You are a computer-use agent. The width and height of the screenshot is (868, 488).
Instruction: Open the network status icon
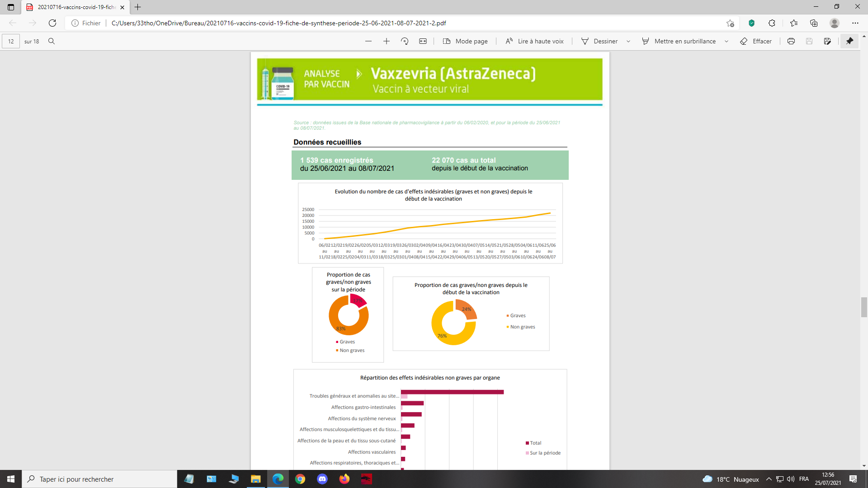click(779, 479)
